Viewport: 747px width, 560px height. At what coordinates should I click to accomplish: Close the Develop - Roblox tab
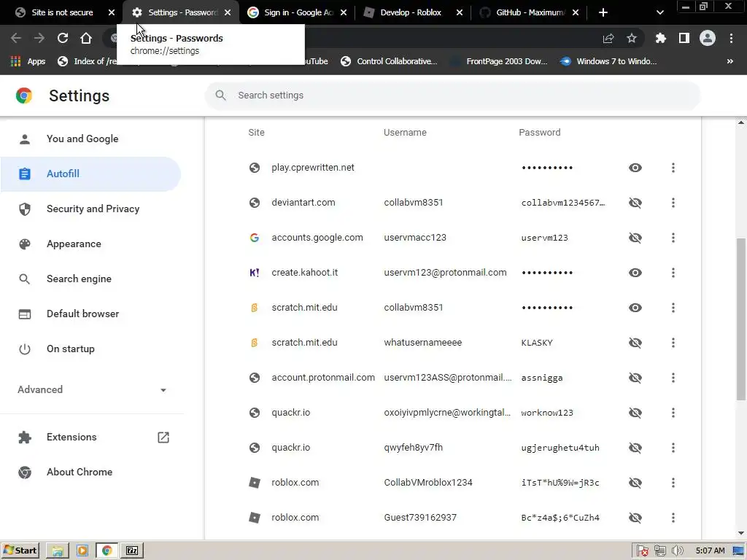click(460, 12)
